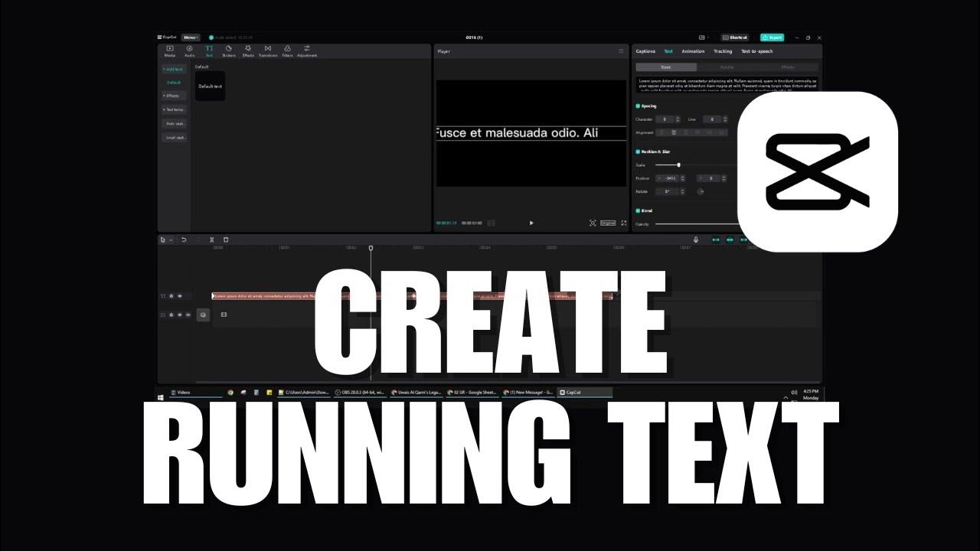Select the Lorem ipsum text clip
The height and width of the screenshot is (551, 980).
coord(412,296)
